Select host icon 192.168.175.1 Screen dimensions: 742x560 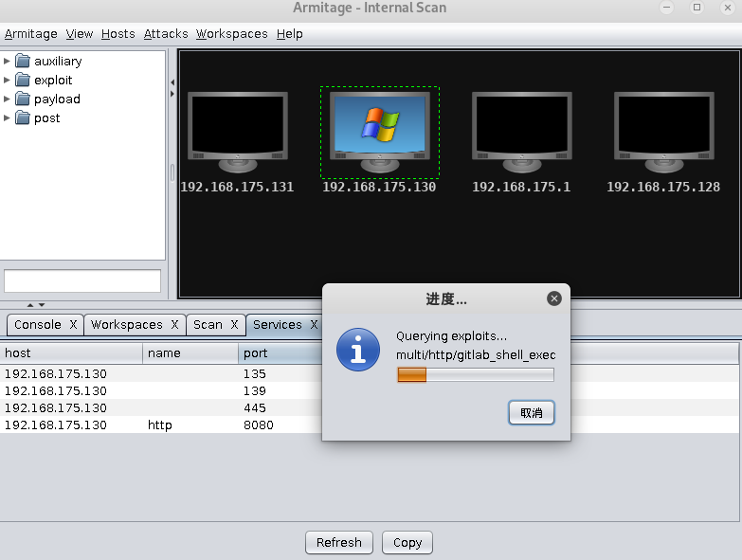522,133
